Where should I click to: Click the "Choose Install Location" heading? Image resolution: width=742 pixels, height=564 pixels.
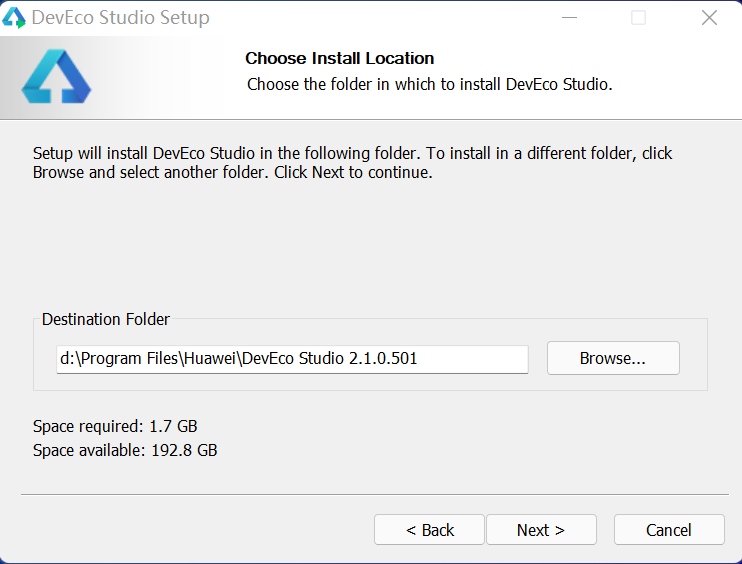[340, 58]
